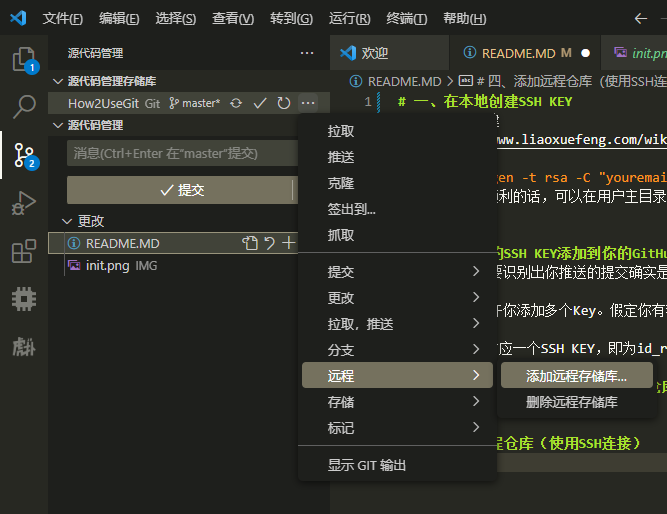667x514 pixels.
Task: Open the Run and Debug view
Action: (x=23, y=203)
